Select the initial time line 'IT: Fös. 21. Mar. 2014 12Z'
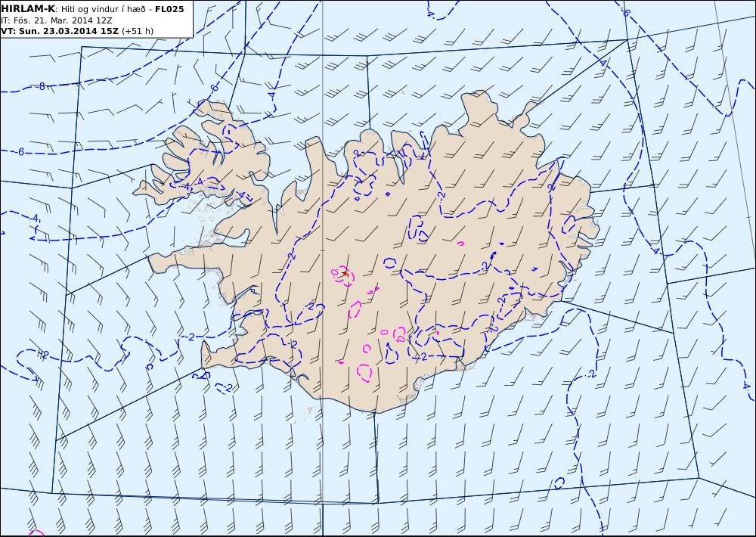756x537 pixels. [57, 20]
